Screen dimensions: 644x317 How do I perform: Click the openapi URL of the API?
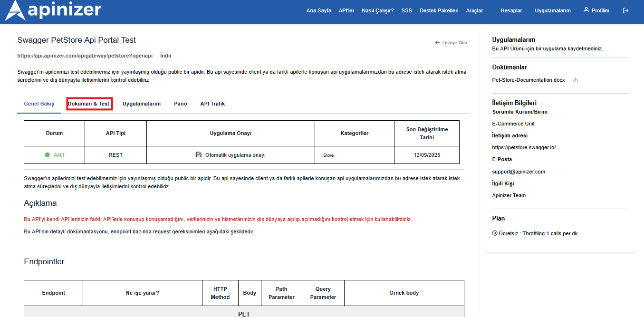coord(85,56)
